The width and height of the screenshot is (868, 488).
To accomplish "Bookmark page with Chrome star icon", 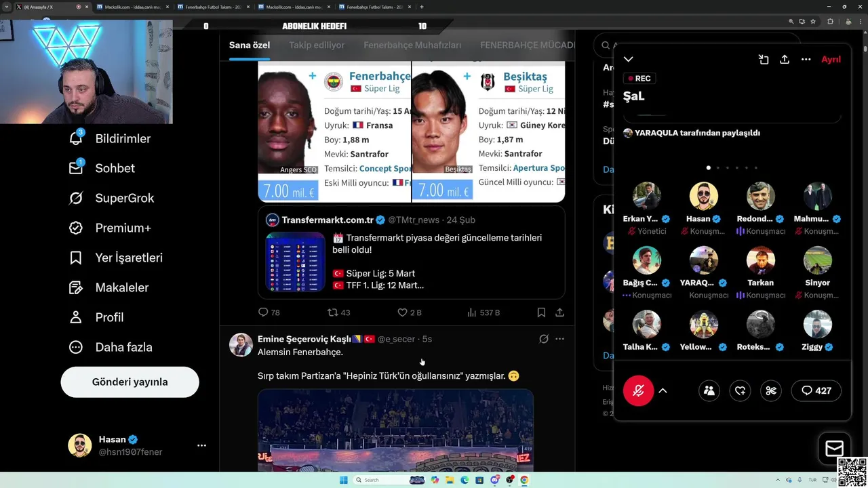I will point(813,22).
